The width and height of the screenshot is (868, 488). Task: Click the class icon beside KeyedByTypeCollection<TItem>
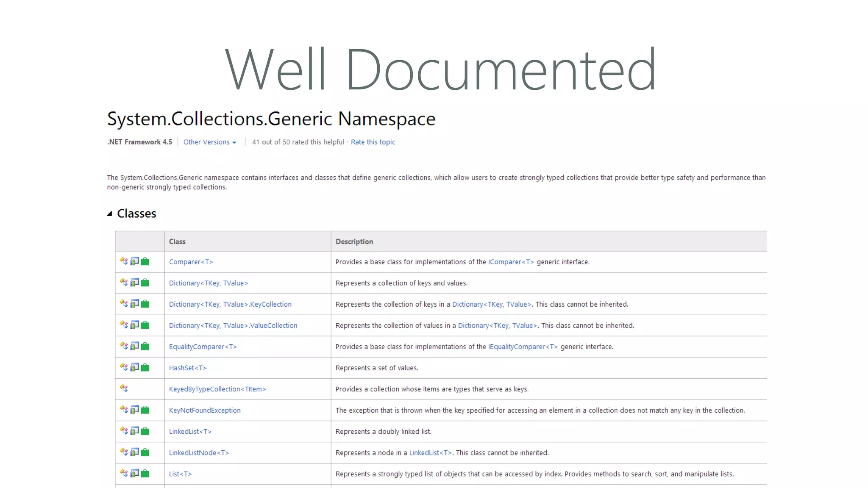tap(124, 388)
